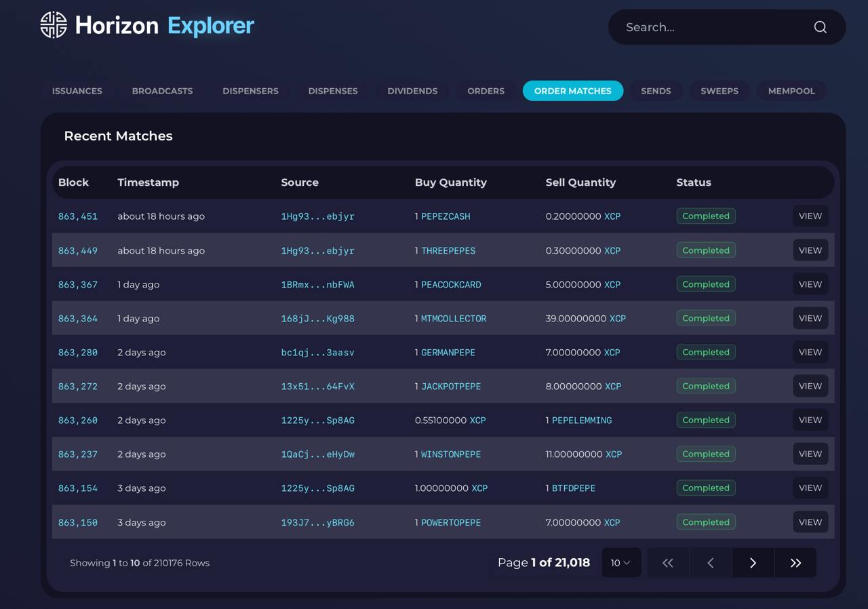Go to the previous page arrow
The height and width of the screenshot is (609, 868).
click(x=710, y=563)
